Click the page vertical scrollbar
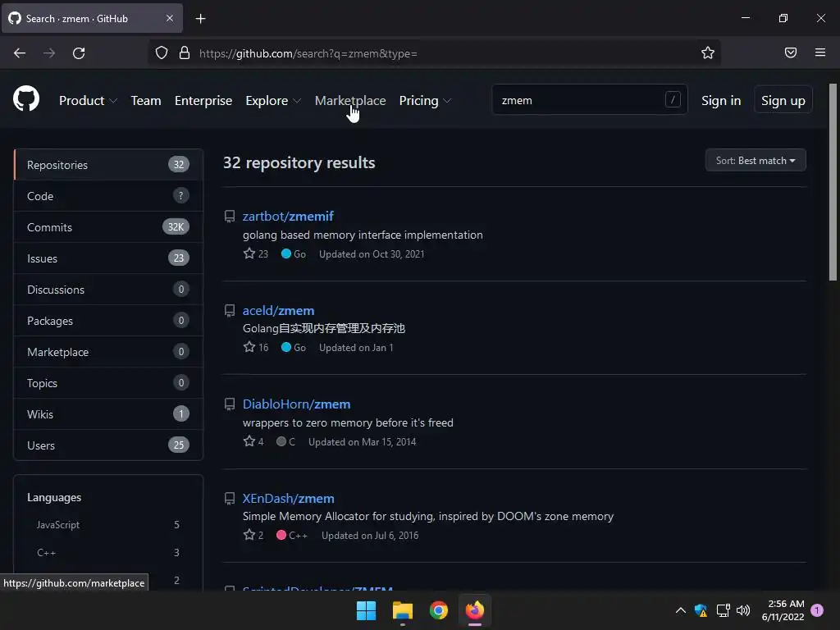 click(833, 182)
